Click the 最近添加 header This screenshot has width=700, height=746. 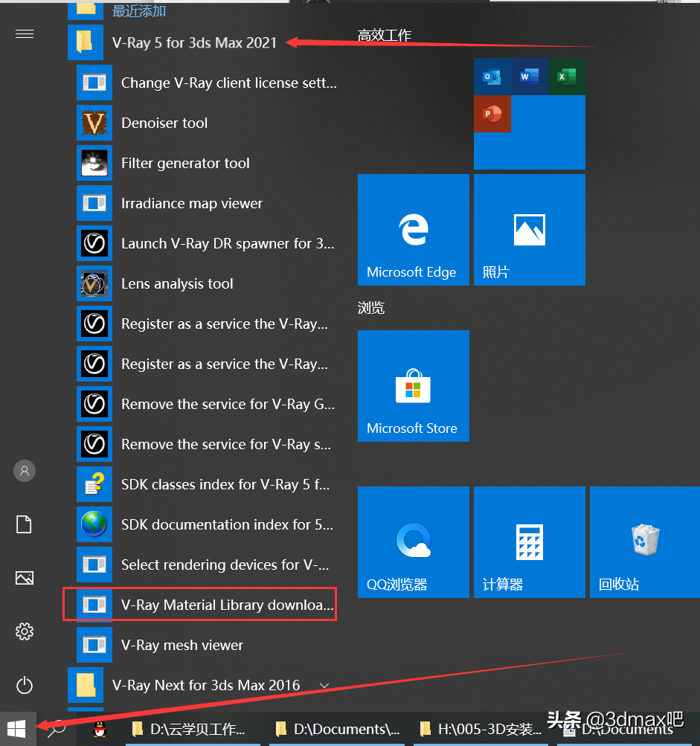tap(139, 10)
